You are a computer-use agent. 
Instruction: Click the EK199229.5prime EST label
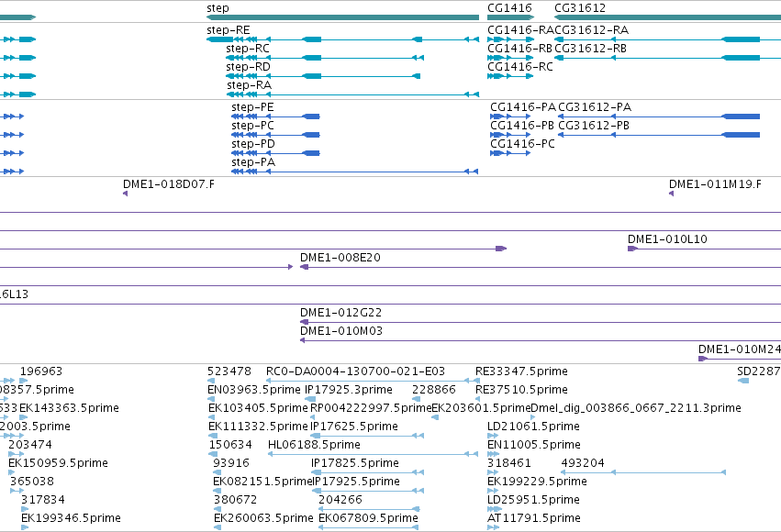(x=537, y=482)
